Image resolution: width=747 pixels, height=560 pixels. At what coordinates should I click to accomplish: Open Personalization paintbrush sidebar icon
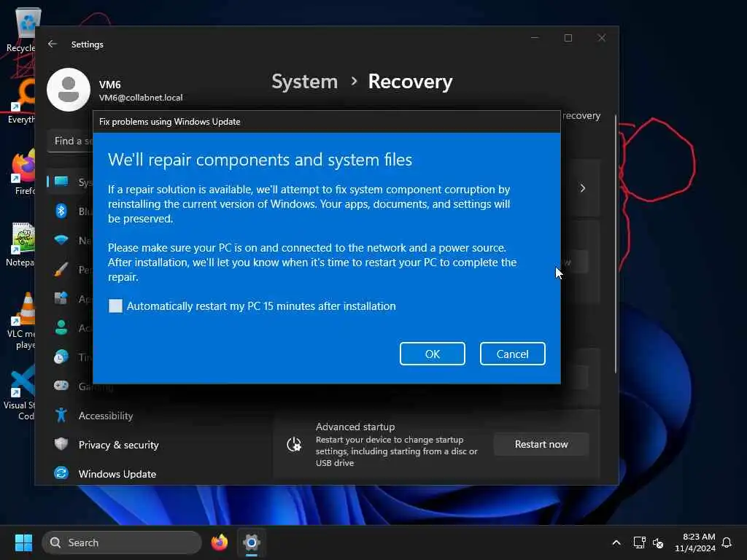pyautogui.click(x=61, y=270)
